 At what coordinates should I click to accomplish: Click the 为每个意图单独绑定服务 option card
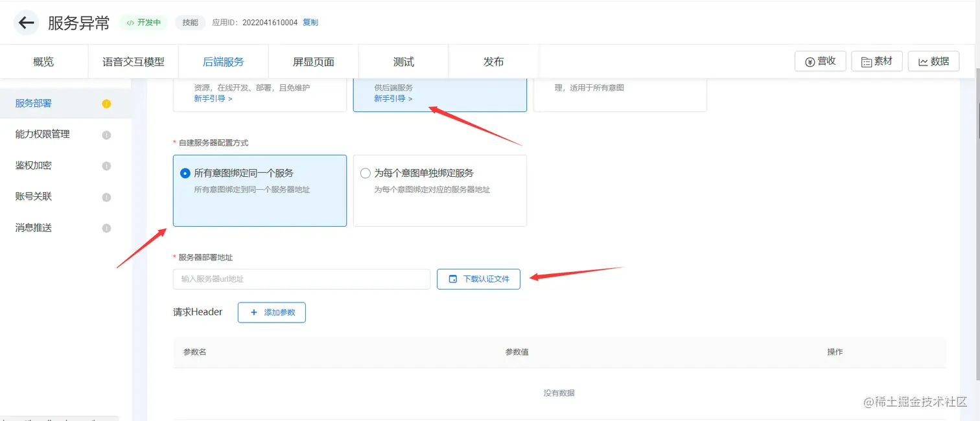pyautogui.click(x=440, y=190)
